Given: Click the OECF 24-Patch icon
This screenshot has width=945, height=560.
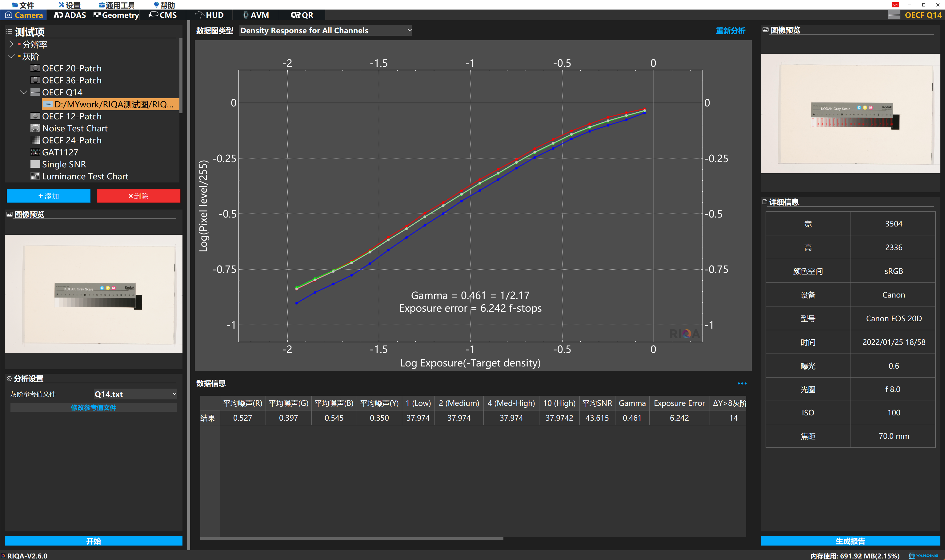Looking at the screenshot, I should point(35,140).
